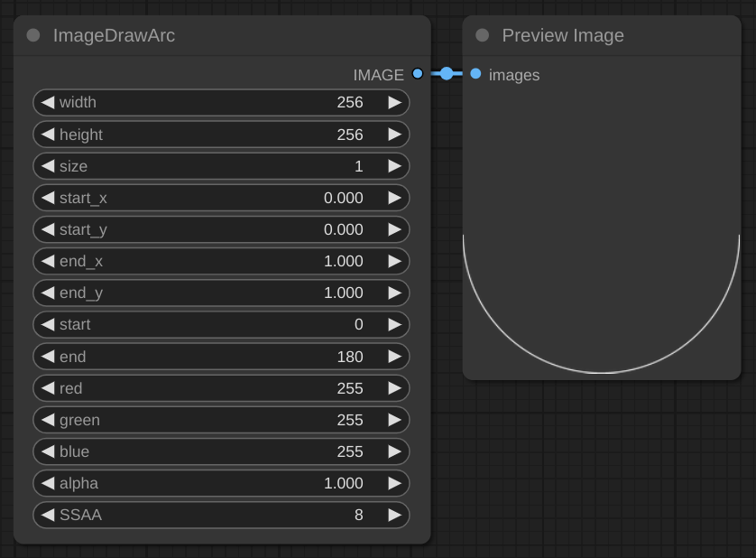Decrease size value with the left arrow

(x=48, y=166)
